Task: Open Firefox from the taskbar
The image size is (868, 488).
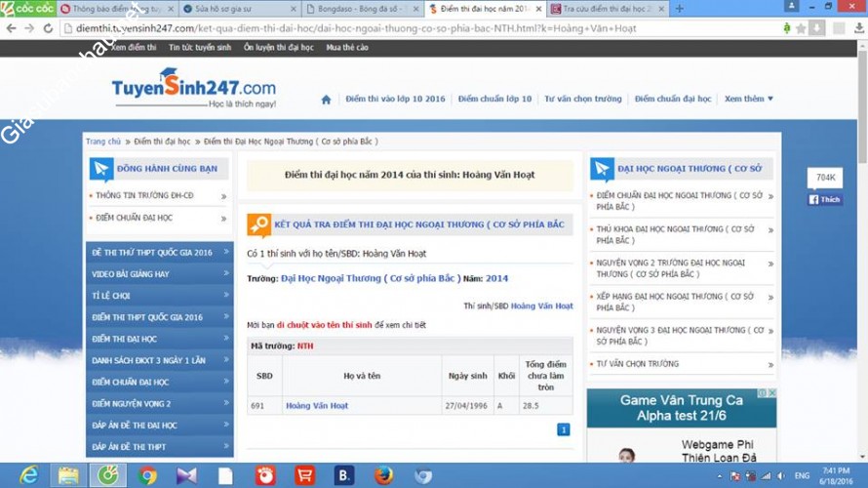Action: click(x=383, y=475)
